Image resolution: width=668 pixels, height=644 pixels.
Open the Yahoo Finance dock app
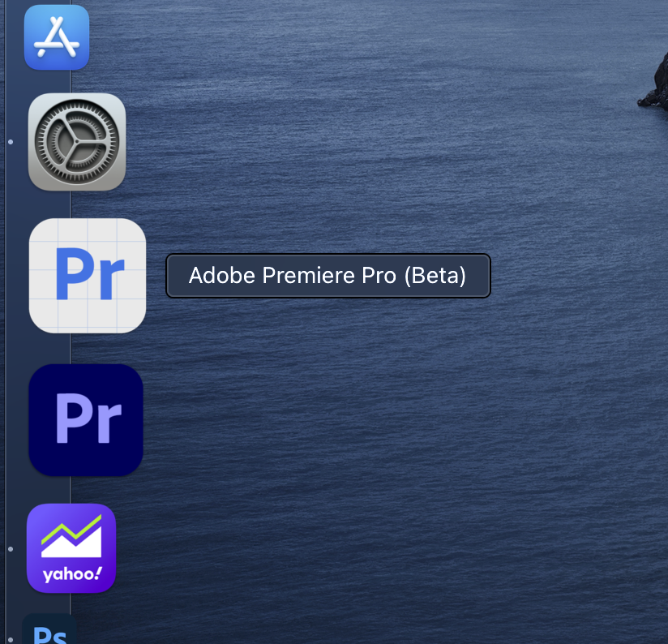71,548
